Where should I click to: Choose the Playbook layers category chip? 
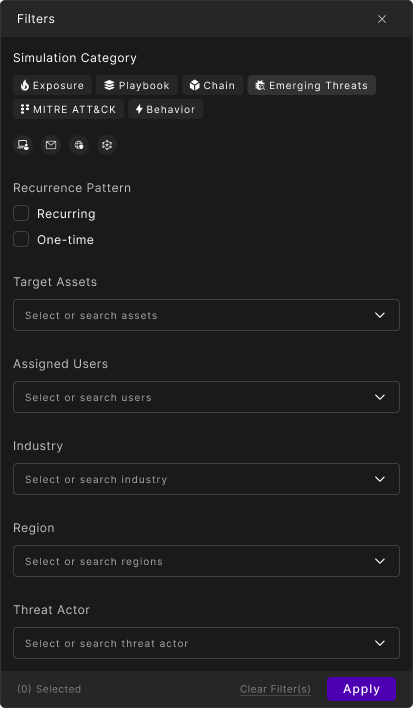137,85
